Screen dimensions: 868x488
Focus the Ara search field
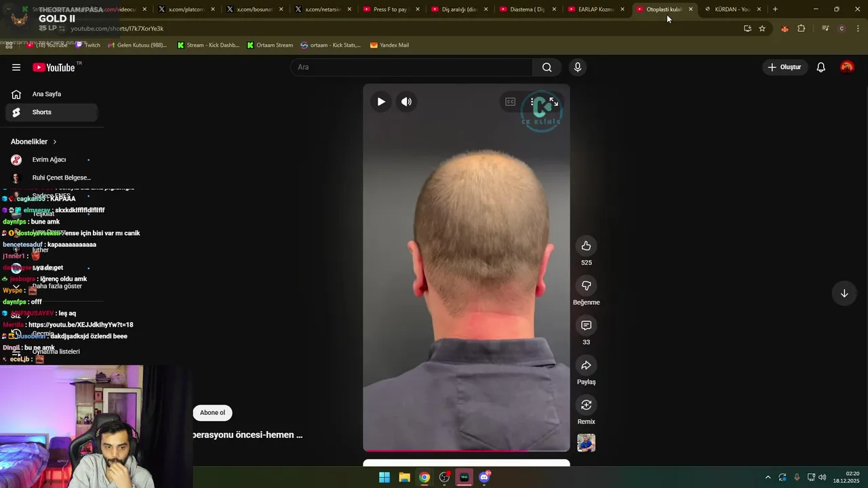click(x=412, y=67)
